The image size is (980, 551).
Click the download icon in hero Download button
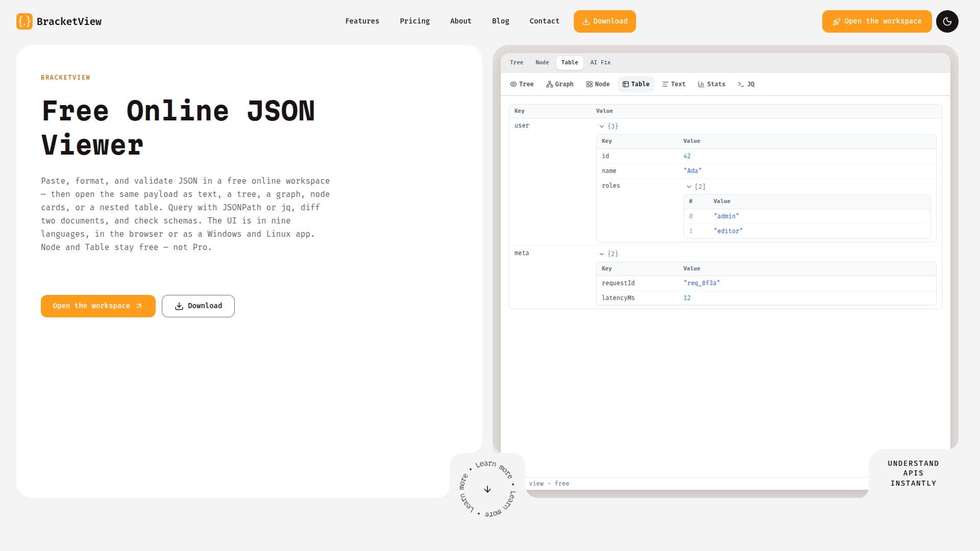(x=179, y=306)
